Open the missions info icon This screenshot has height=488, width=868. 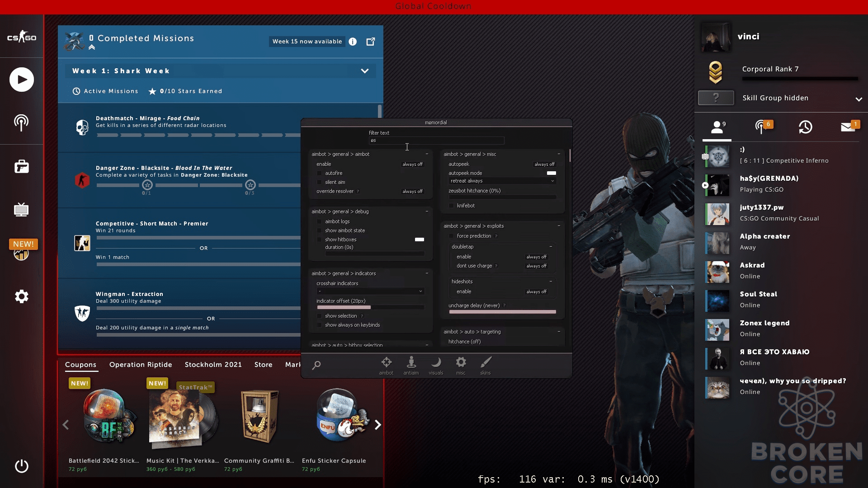click(353, 42)
